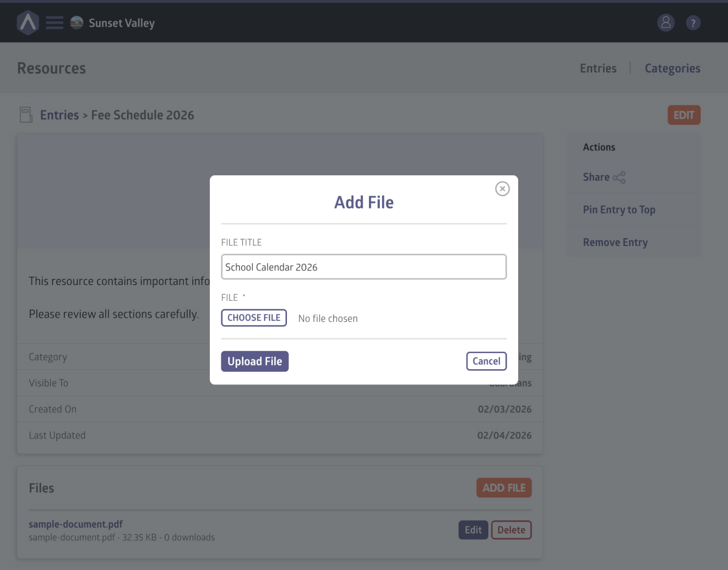728x570 pixels.
Task: Open the sample-document.pdf file link
Action: click(76, 525)
